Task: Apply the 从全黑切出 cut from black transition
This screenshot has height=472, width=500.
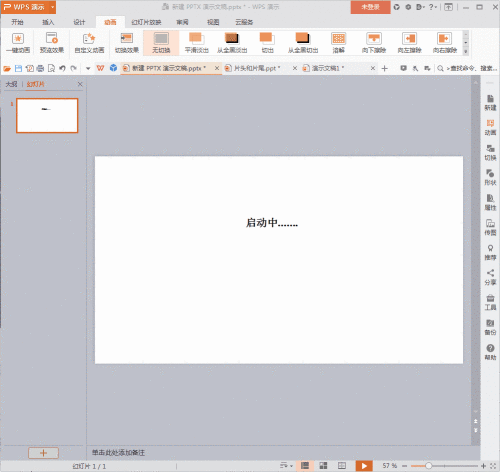Action: tap(303, 43)
